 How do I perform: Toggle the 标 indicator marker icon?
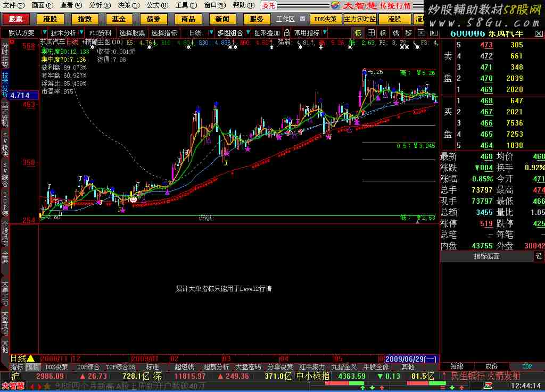tap(358, 33)
